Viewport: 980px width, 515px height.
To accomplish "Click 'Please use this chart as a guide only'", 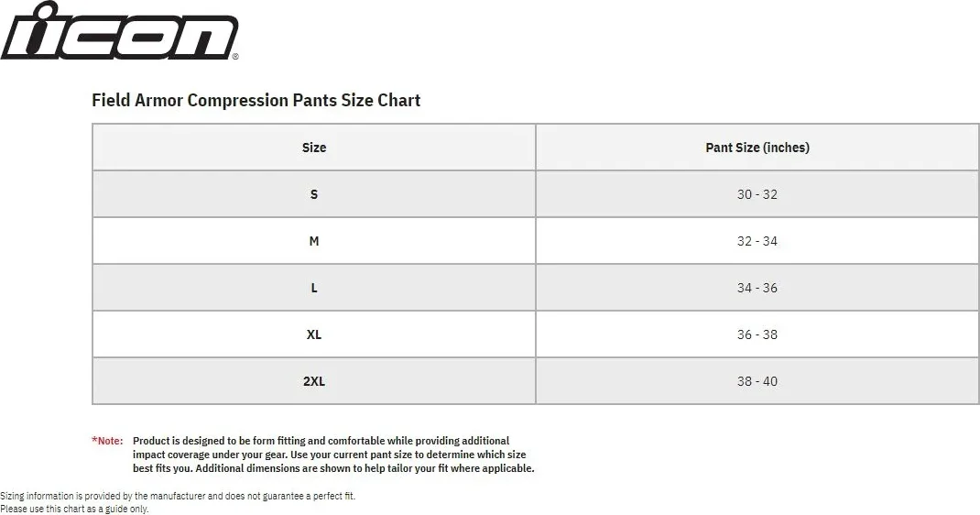I will (74, 509).
